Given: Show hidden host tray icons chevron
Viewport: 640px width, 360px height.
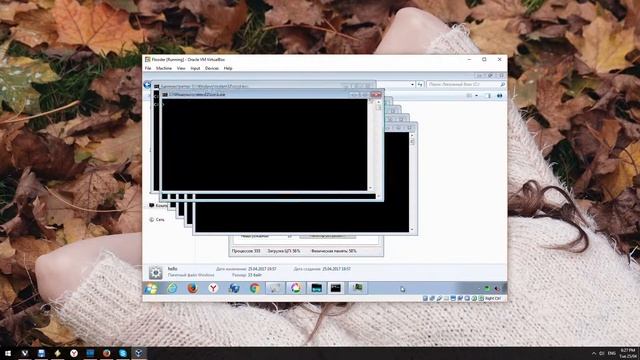Looking at the screenshot, I should pos(594,353).
